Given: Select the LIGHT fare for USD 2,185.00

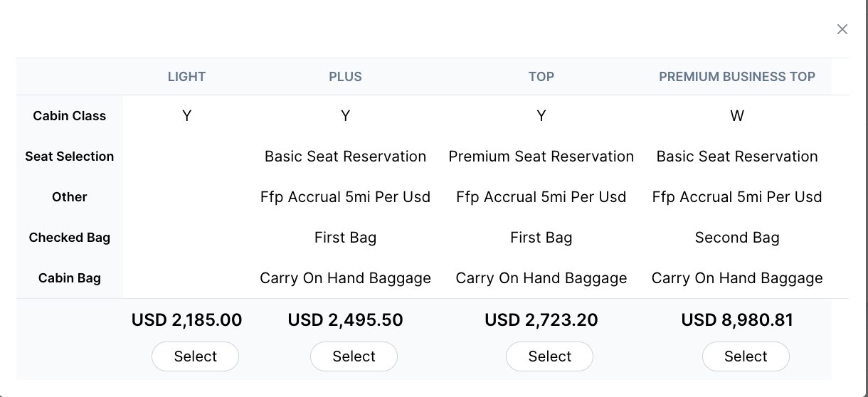Looking at the screenshot, I should tap(195, 356).
